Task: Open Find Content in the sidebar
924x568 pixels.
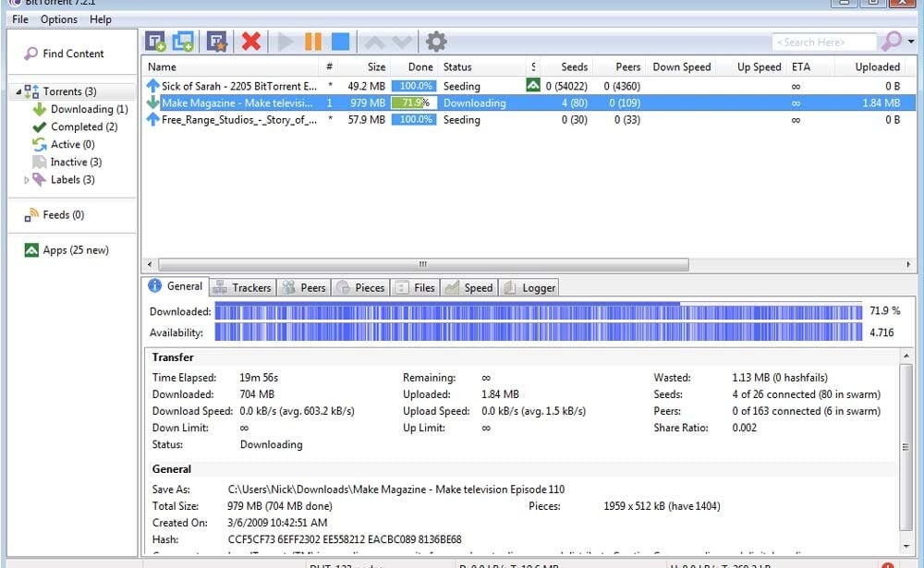Action: (x=72, y=54)
